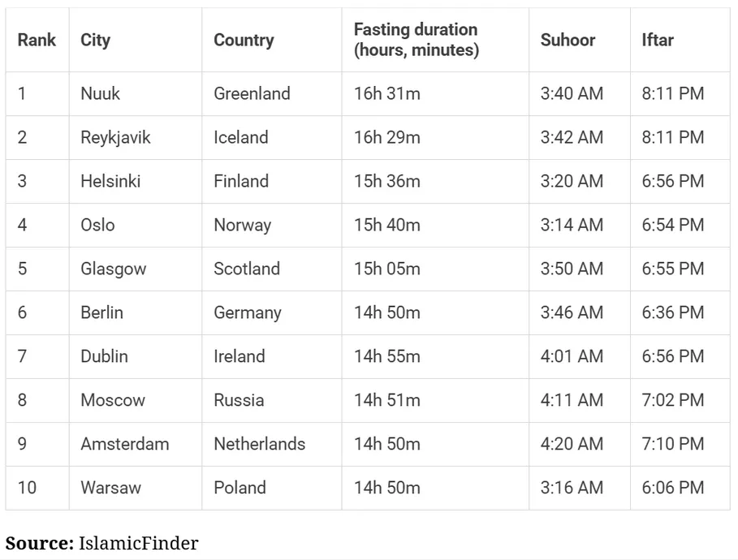
Task: Click Moscow's 7:02 PM Iftar time
Action: 672,400
